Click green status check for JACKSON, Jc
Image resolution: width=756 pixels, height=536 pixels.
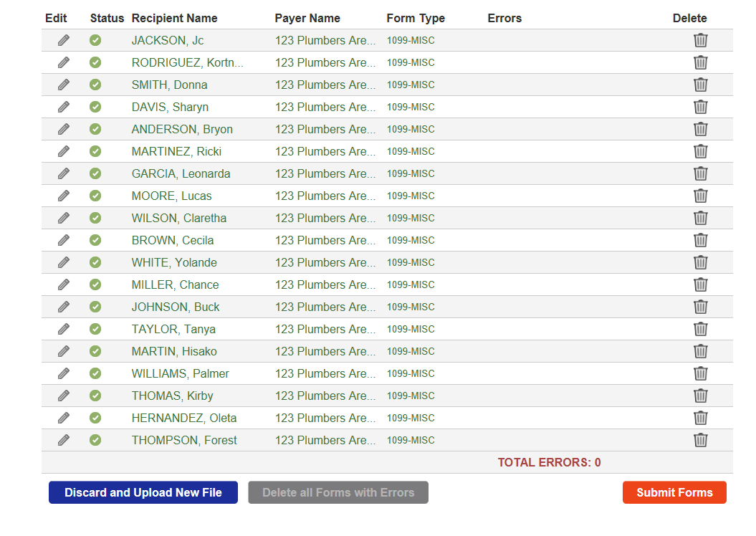(x=95, y=40)
